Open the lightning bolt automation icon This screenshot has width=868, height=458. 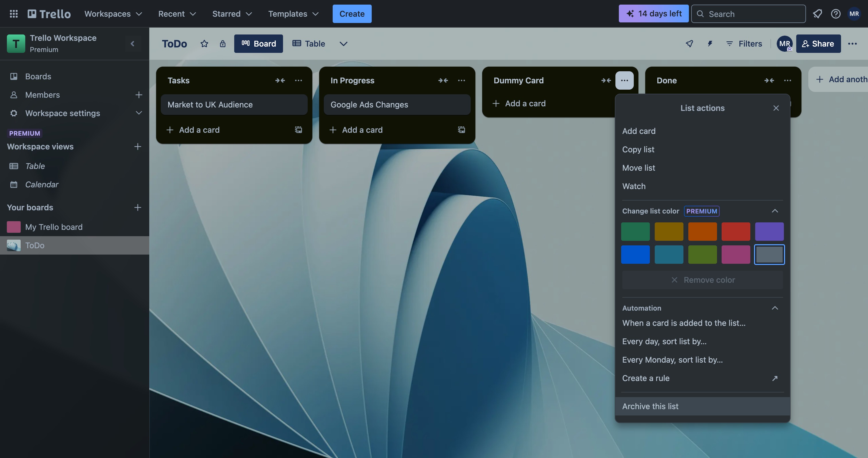[x=710, y=43]
